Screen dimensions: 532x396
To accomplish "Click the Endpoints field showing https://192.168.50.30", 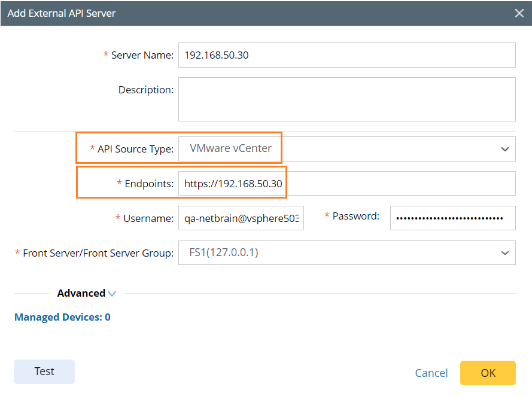I will pos(232,183).
